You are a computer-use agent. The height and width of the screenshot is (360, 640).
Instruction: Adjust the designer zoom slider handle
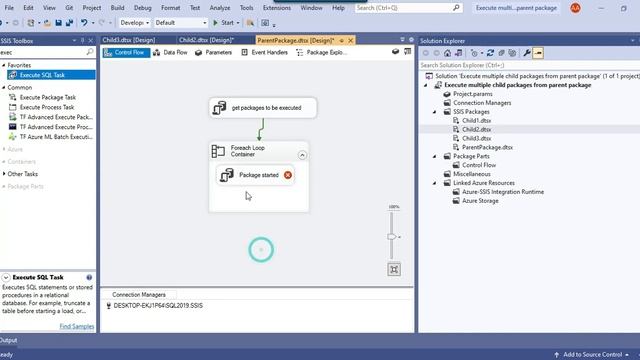click(391, 237)
